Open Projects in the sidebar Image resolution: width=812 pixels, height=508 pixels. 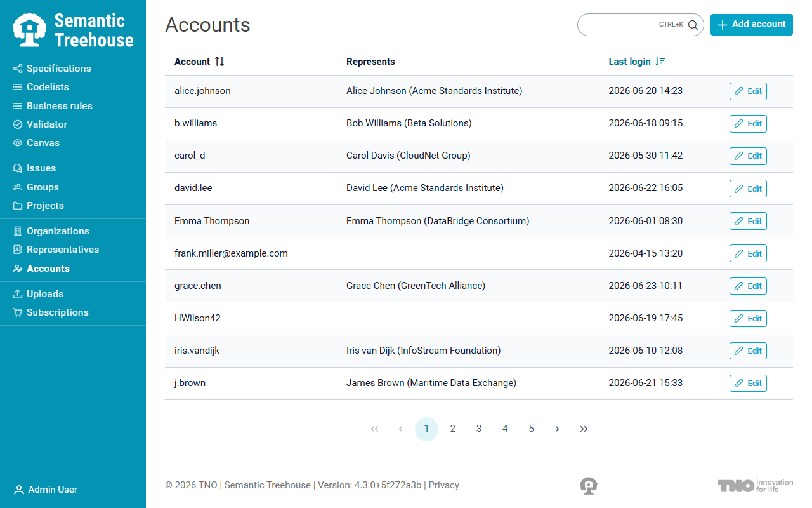point(38,206)
